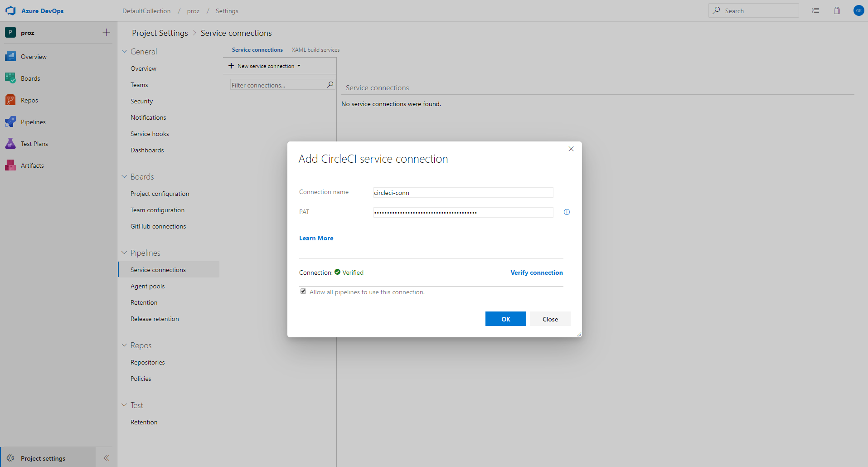
Task: Click the proz project avatar icon
Action: coord(10,33)
